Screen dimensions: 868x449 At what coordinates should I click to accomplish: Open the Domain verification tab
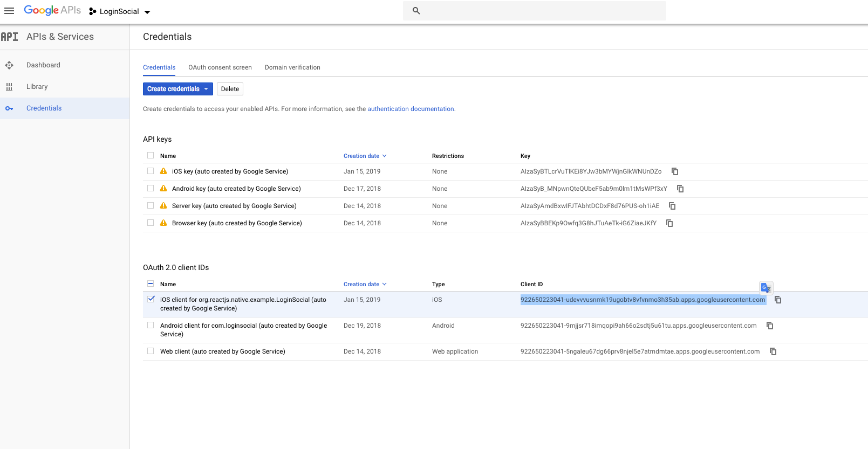[x=292, y=67]
